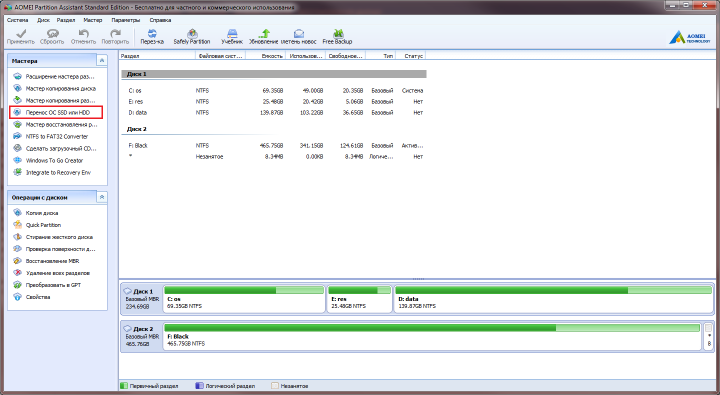Click the Сбросить (discard) toolbar icon
Image resolution: width=720 pixels, height=395 pixels.
(x=52, y=34)
